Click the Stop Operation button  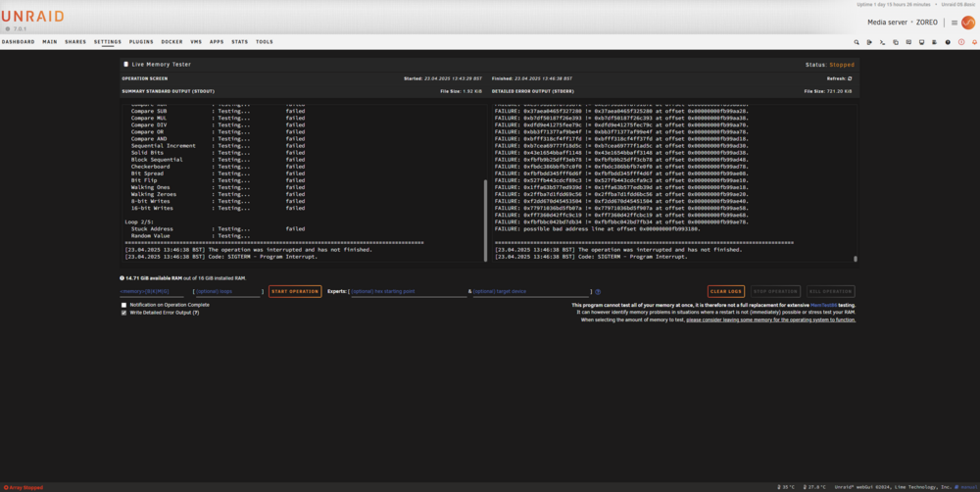pyautogui.click(x=775, y=291)
